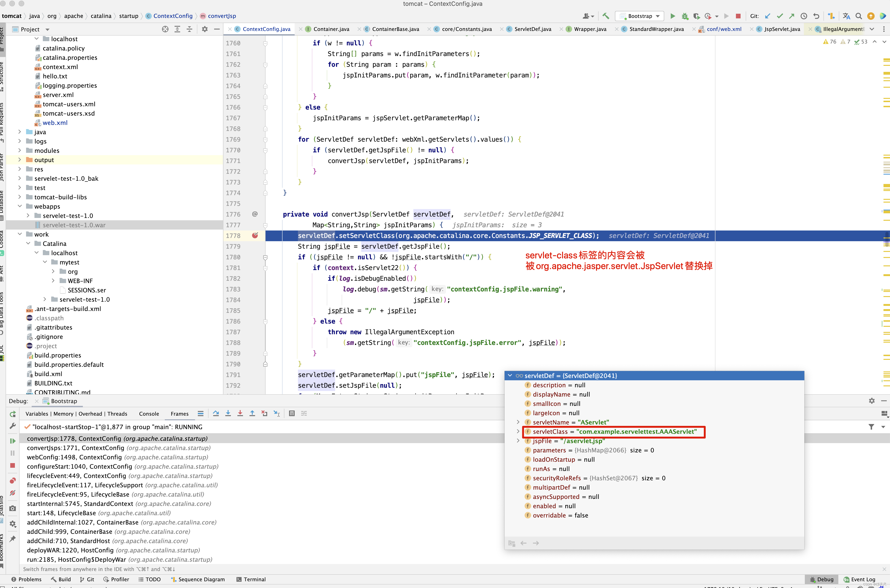The width and height of the screenshot is (890, 588).
Task: Open Evaluate Expression calculator icon
Action: 292,413
